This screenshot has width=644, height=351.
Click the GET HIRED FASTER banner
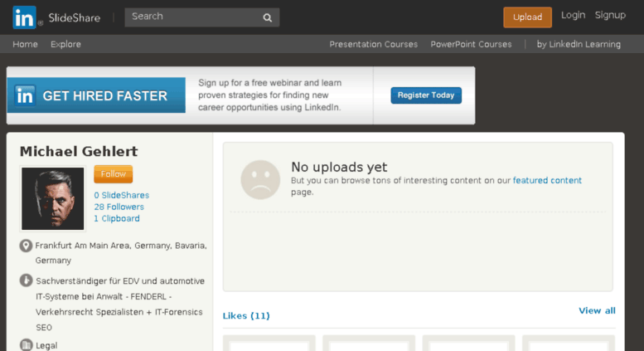click(96, 95)
